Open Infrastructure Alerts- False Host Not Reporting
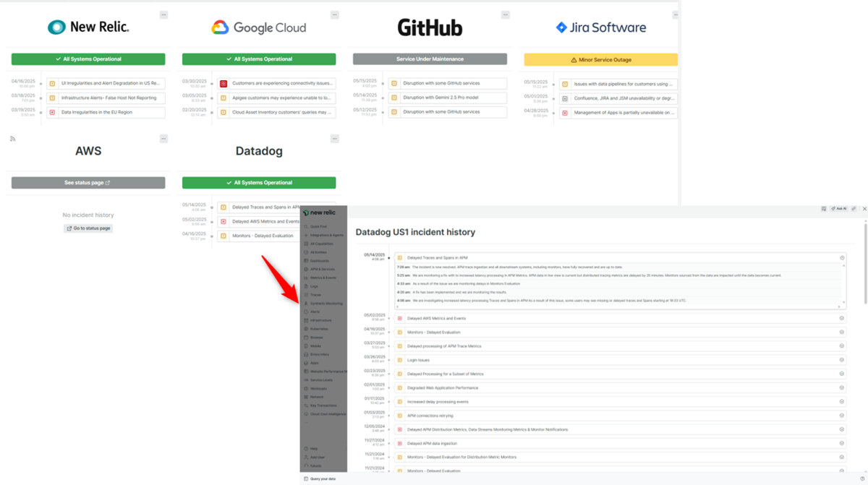868x485 pixels. click(x=106, y=98)
